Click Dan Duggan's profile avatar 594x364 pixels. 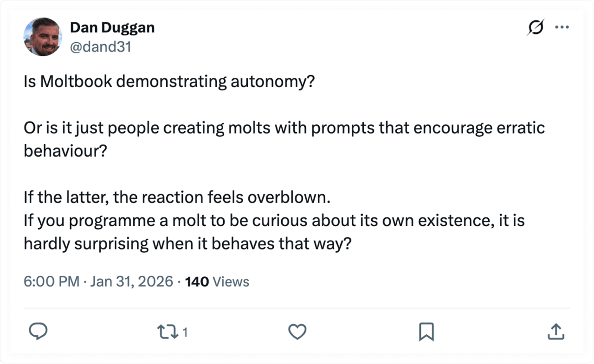(42, 37)
